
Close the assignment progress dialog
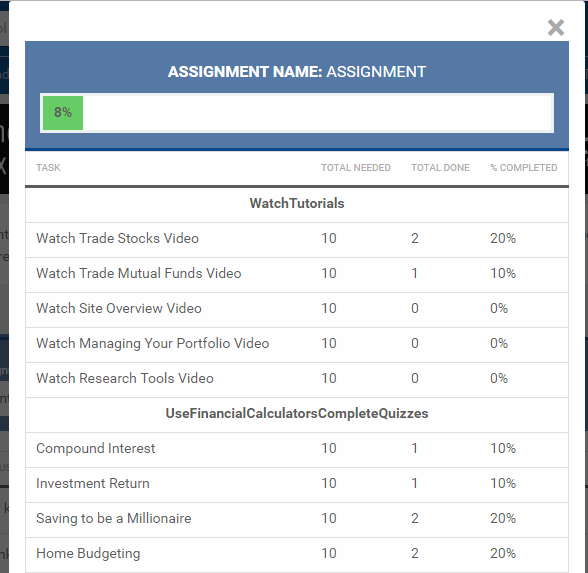pyautogui.click(x=555, y=28)
